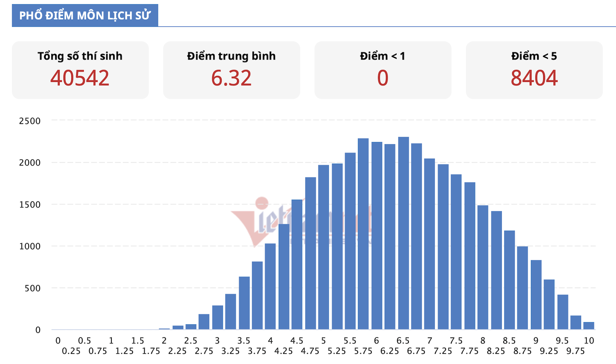
Task: Select the Điểm trung bình 6.32 card
Action: (232, 70)
